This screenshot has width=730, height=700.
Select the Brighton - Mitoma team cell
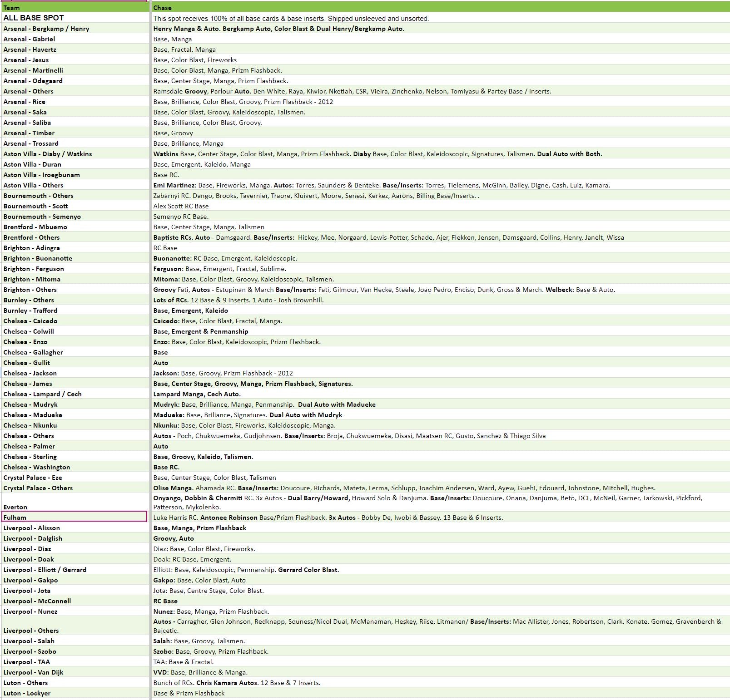pyautogui.click(x=74, y=279)
